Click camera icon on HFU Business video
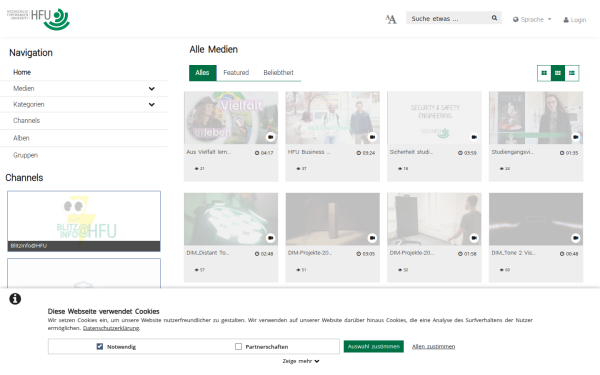 (x=372, y=137)
